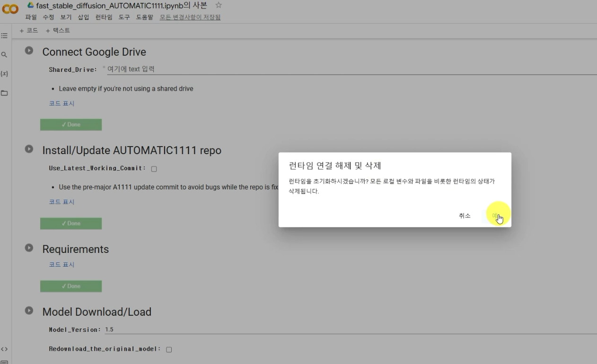Screen dimensions: 597x364
Task: Open the files folder sidebar icon
Action: point(4,93)
